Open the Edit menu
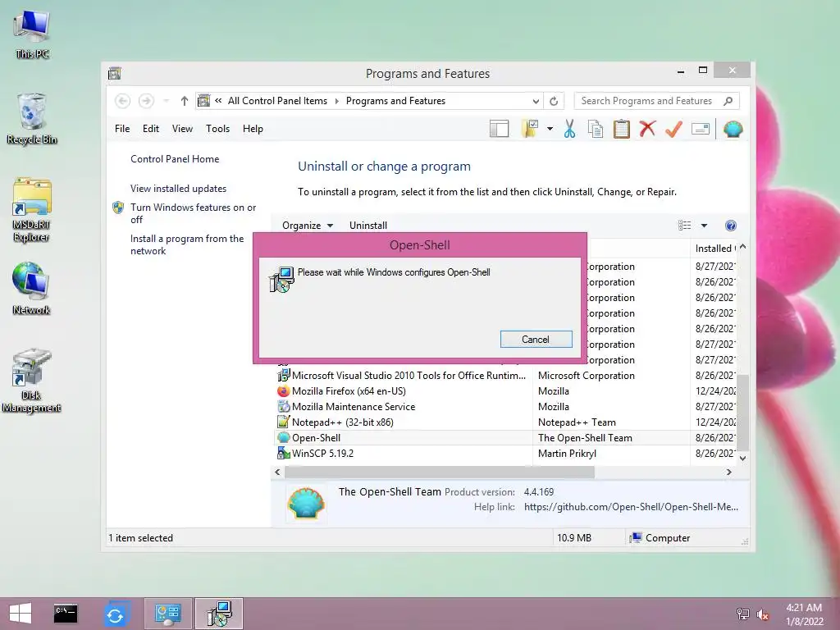Image resolution: width=840 pixels, height=630 pixels. [151, 129]
